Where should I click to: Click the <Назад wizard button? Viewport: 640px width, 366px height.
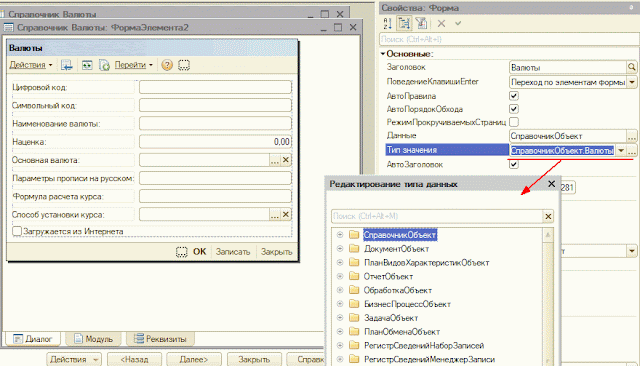134,359
